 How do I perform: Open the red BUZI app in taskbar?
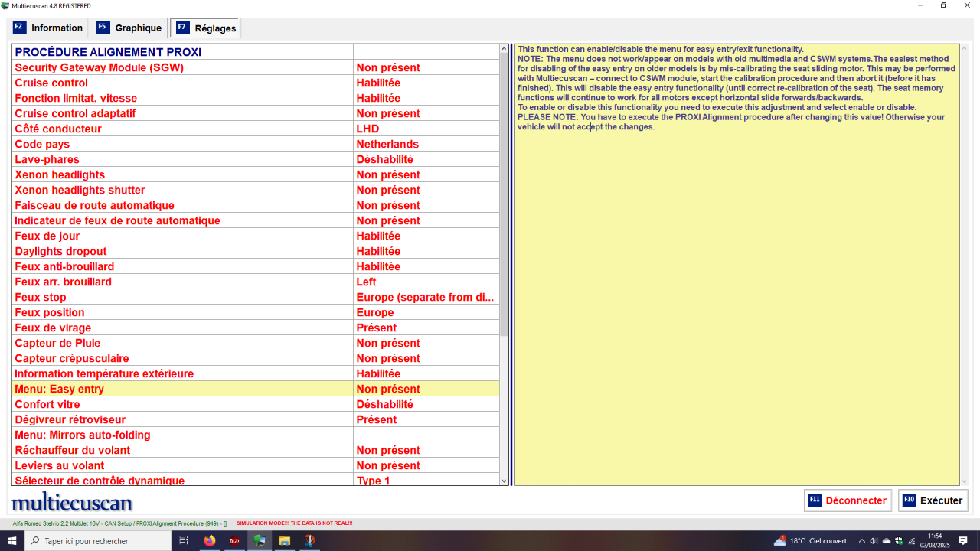point(234,541)
